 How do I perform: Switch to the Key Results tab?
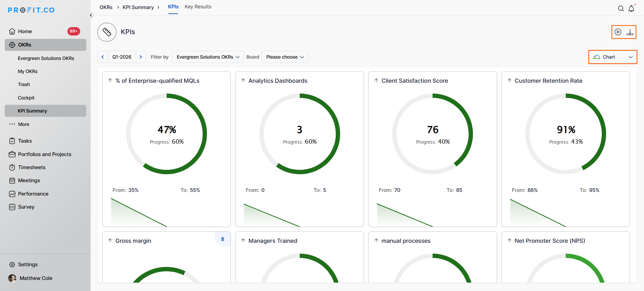[x=198, y=7]
